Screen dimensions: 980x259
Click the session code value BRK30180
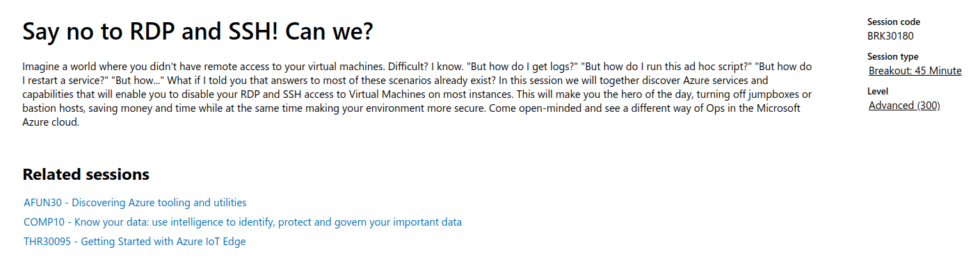coord(890,35)
